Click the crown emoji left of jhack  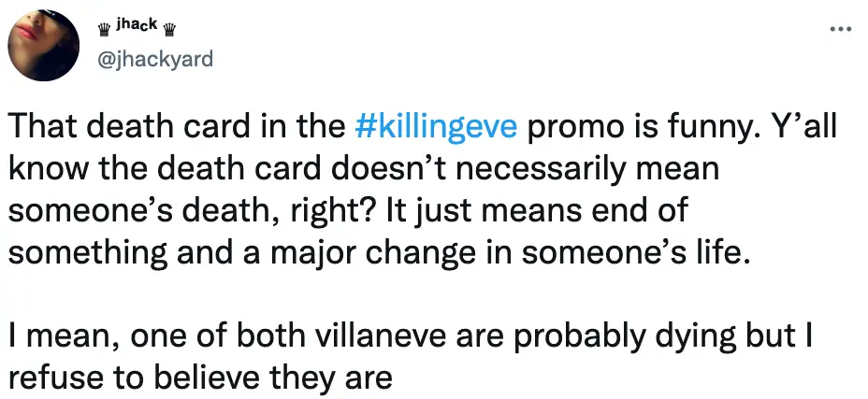pyautogui.click(x=105, y=28)
